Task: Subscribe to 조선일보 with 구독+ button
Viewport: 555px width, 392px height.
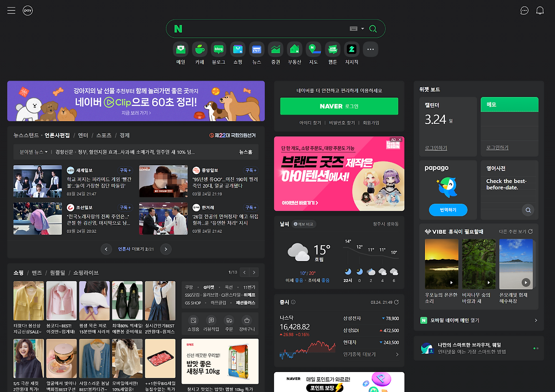Action: tap(125, 207)
